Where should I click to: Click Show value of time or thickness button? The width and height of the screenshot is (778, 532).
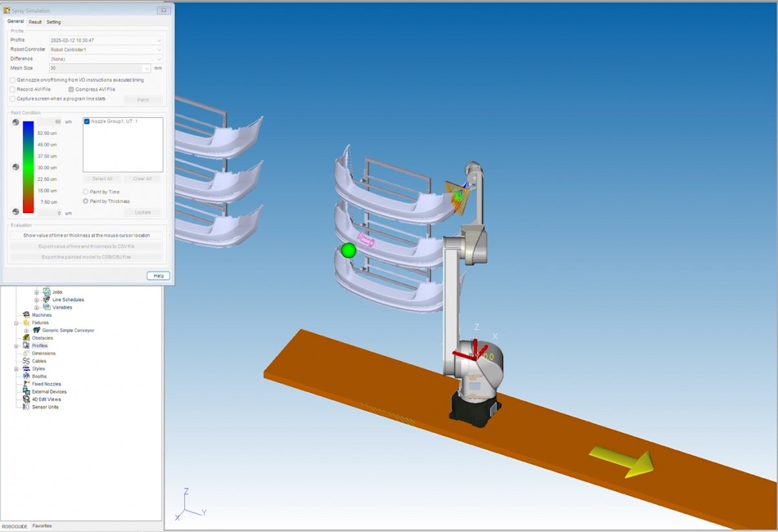click(x=86, y=236)
